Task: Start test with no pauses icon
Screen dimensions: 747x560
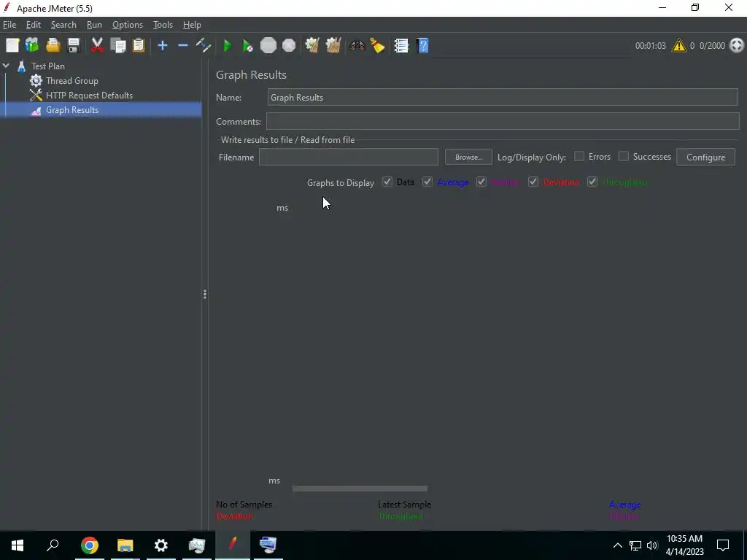Action: [x=247, y=46]
